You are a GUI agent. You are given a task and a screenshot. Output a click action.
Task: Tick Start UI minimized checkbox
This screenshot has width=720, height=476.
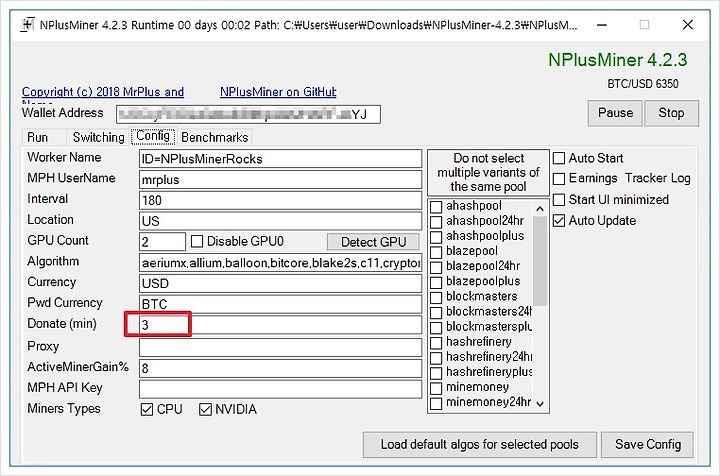tap(559, 200)
